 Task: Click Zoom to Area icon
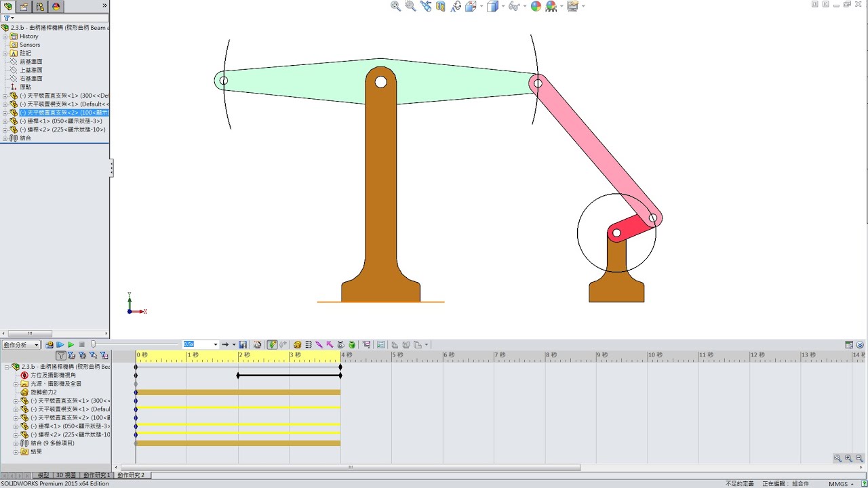pos(410,6)
